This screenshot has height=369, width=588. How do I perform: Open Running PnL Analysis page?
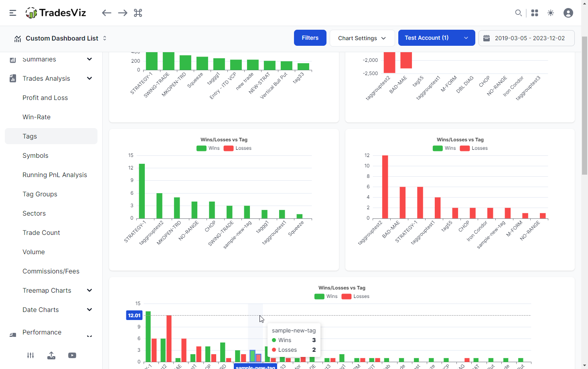click(x=55, y=175)
